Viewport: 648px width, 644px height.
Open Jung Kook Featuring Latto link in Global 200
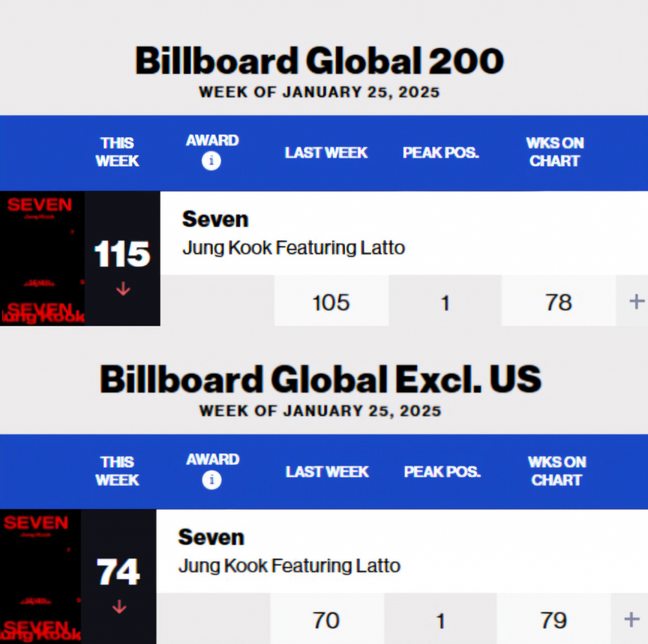(294, 247)
